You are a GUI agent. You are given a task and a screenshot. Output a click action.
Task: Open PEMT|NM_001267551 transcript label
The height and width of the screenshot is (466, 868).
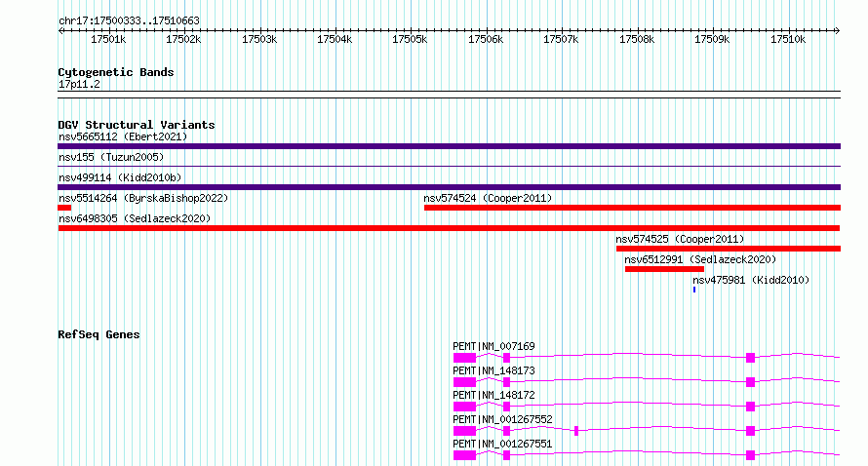point(502,444)
